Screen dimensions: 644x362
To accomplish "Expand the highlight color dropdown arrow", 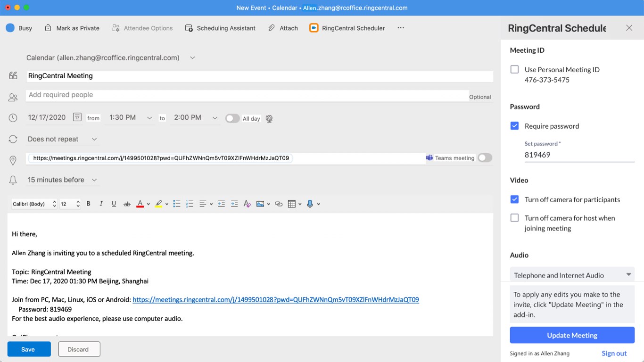I will (x=167, y=204).
